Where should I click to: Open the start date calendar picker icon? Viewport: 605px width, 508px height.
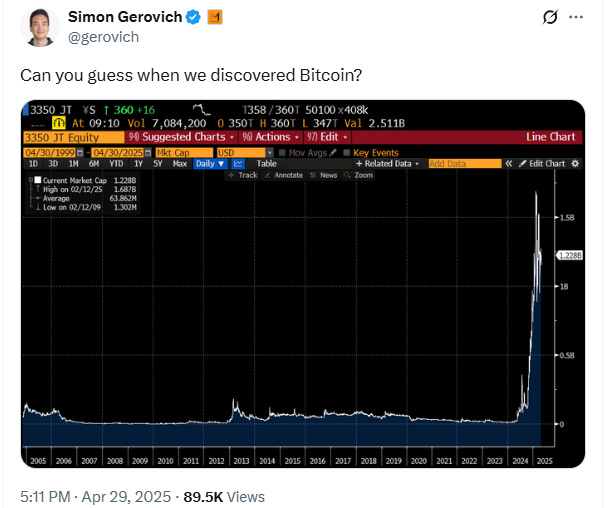[80, 153]
